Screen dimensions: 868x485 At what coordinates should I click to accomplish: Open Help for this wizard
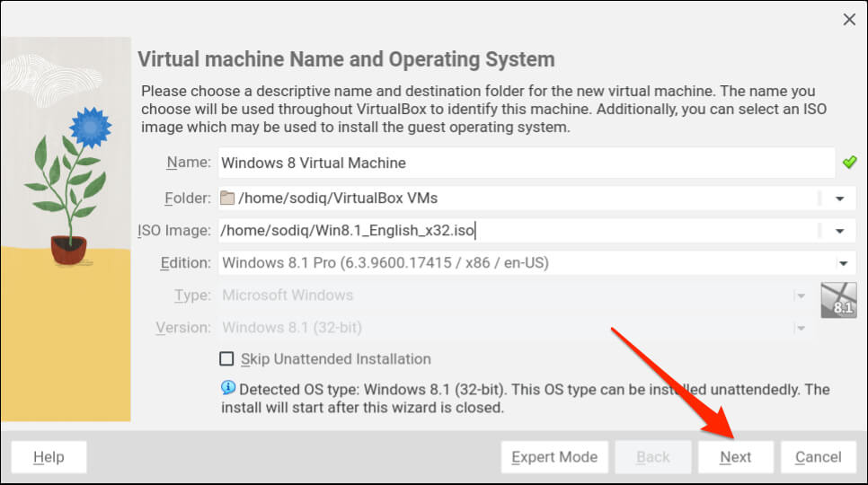point(49,457)
